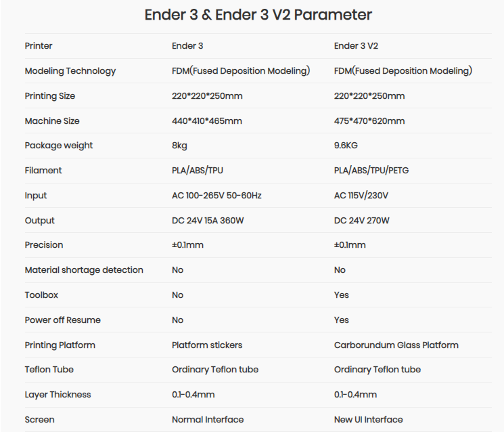
Task: Select the '440*410*465mm' machine size cell
Action: (x=207, y=121)
